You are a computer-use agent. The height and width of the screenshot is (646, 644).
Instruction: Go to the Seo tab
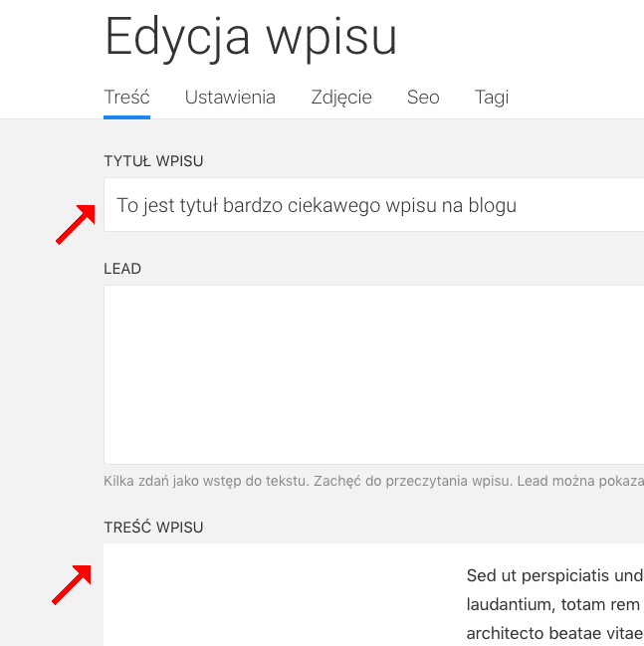[423, 98]
